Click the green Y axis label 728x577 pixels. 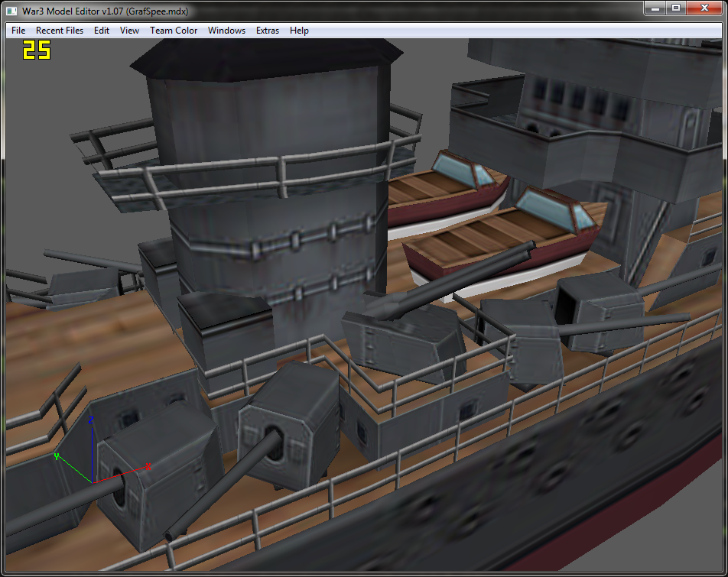(56, 457)
